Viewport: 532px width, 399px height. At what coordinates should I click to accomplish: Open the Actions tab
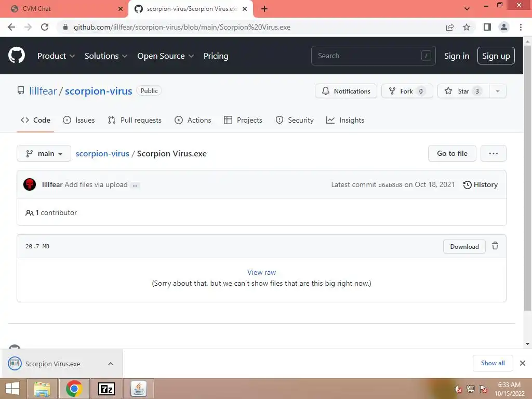pyautogui.click(x=193, y=120)
